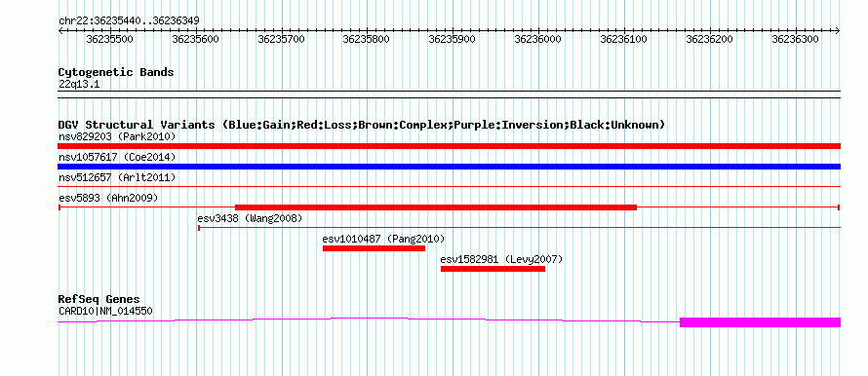Select the nsv512657 (Arlt2011) thin red line
Image resolution: width=868 pixels, height=376 pixels.
coord(449,187)
